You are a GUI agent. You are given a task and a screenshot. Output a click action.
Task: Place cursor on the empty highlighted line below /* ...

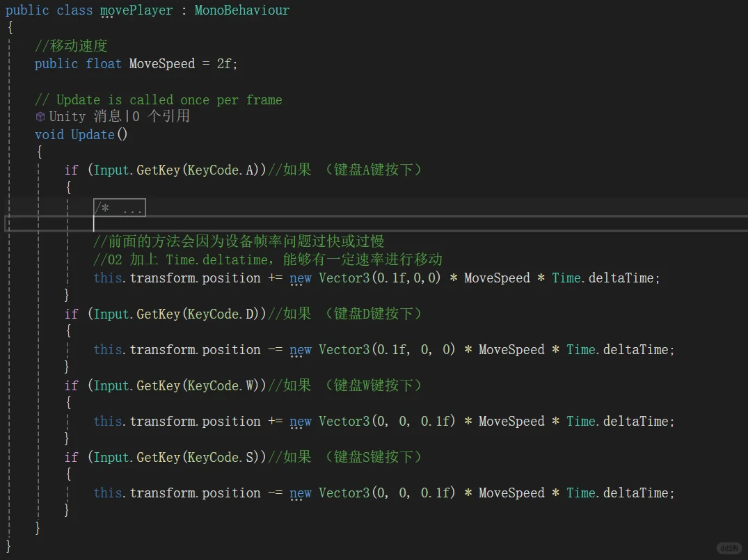click(x=376, y=223)
